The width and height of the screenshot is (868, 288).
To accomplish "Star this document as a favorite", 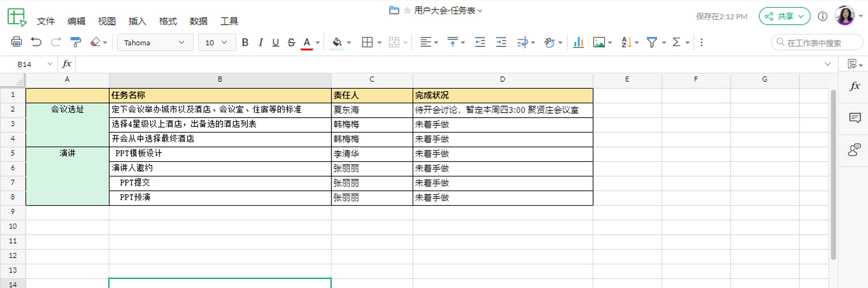I will point(407,10).
